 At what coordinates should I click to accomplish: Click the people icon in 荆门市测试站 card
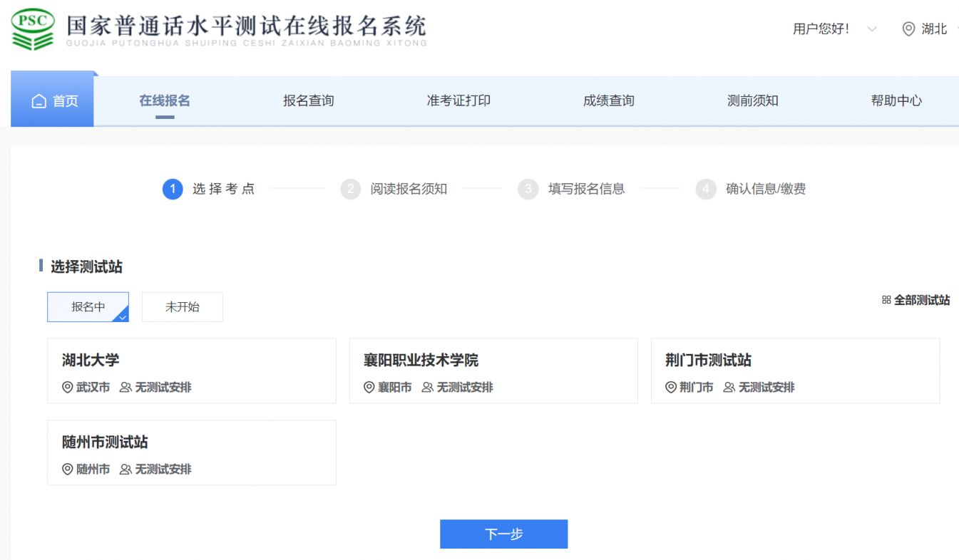click(x=729, y=388)
